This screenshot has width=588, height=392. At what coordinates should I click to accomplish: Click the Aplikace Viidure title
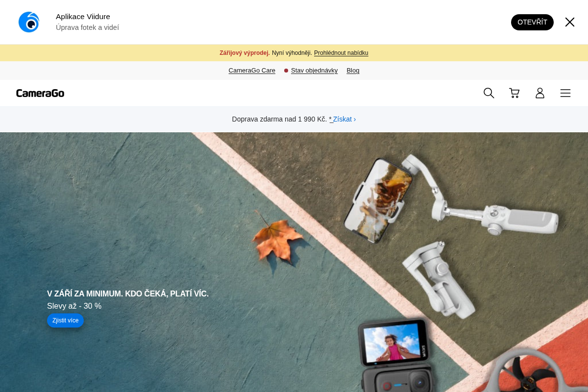point(83,17)
